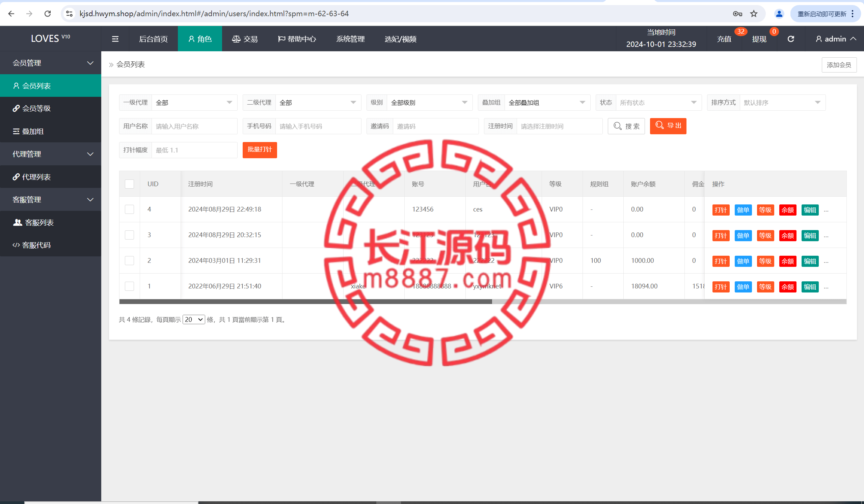Click the browser back arrow

click(x=11, y=14)
